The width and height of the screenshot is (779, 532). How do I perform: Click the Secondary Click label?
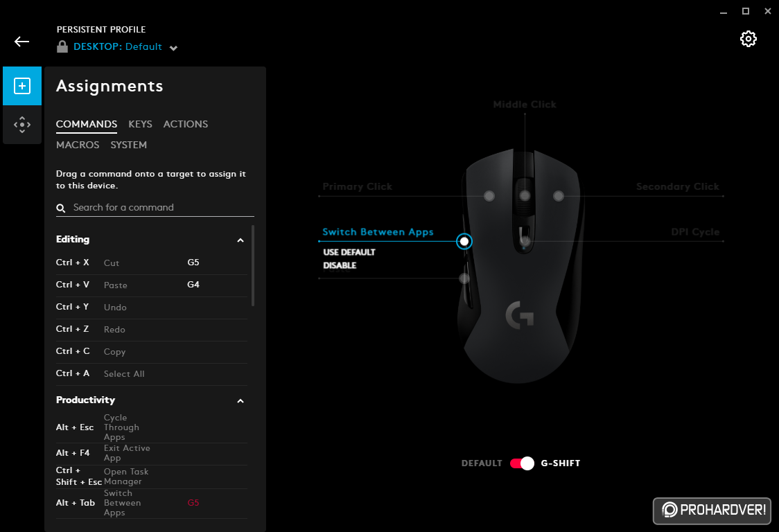coord(677,187)
